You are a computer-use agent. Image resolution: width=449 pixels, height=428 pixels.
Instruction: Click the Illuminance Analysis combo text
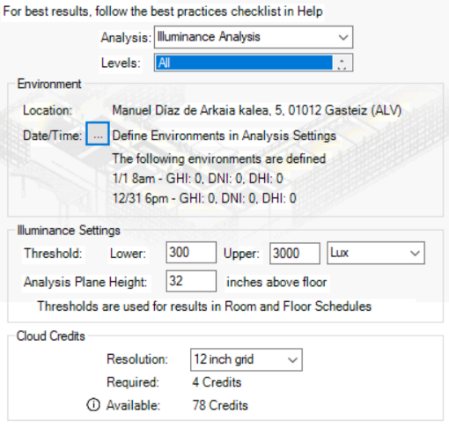coord(209,37)
